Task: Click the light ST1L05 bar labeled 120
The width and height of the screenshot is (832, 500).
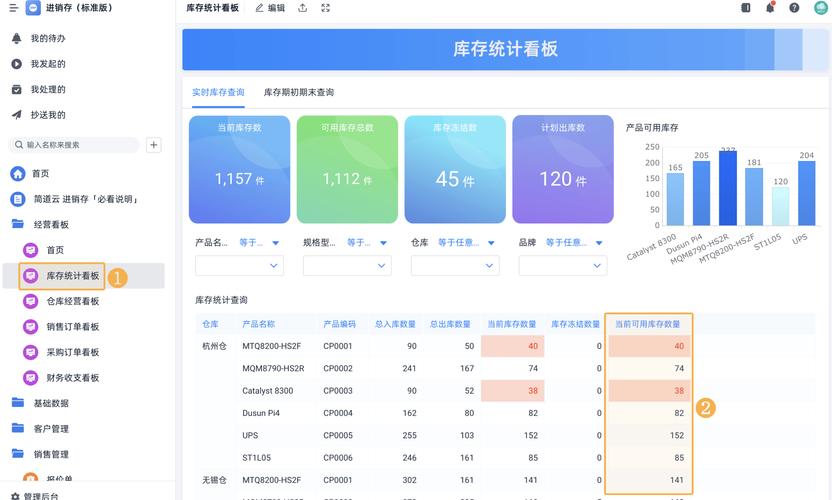Action: [x=781, y=206]
